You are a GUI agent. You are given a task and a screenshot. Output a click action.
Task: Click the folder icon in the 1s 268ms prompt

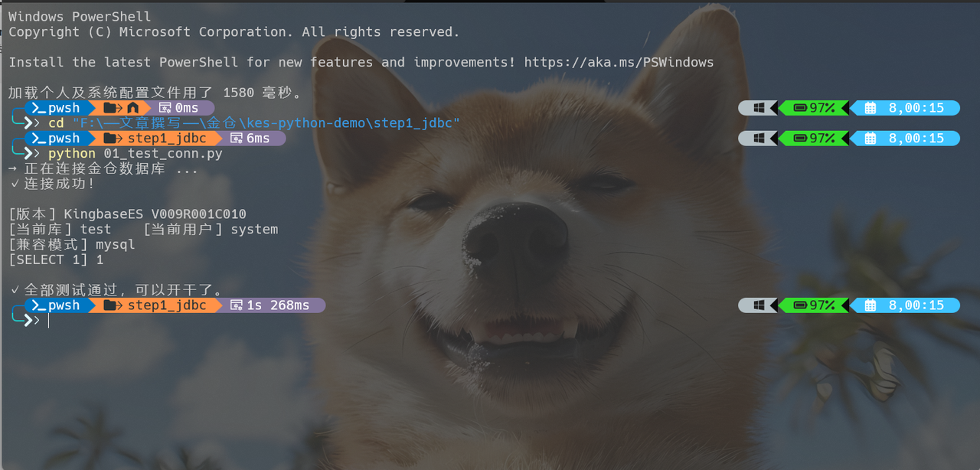click(113, 305)
